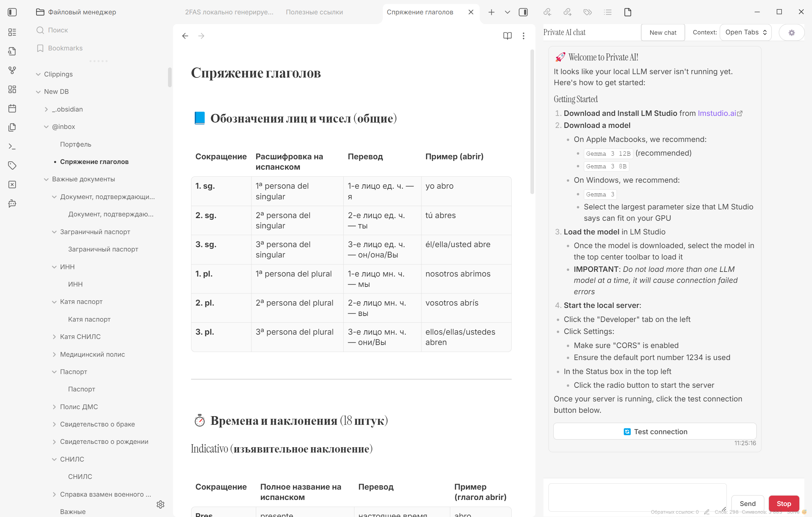Navigate back with the left arrow
The height and width of the screenshot is (517, 812).
(185, 36)
